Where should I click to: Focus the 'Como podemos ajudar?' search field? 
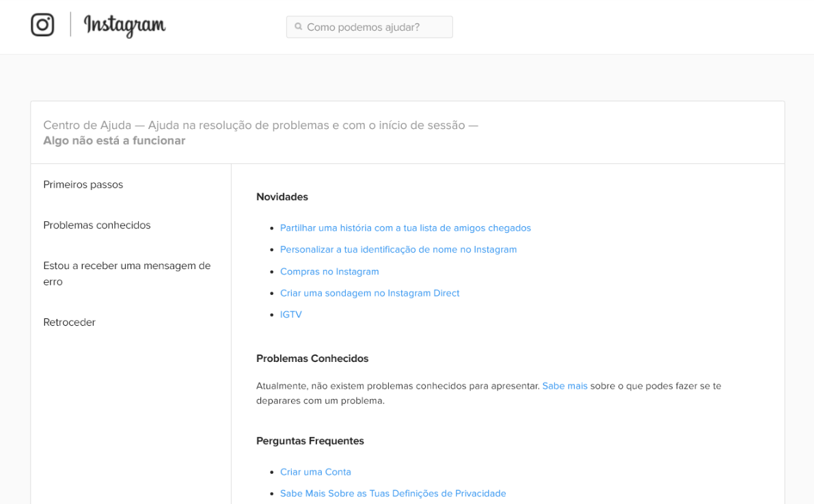(369, 27)
